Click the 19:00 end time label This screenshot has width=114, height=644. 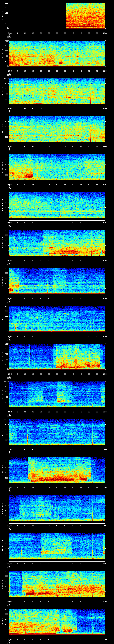(105, 374)
